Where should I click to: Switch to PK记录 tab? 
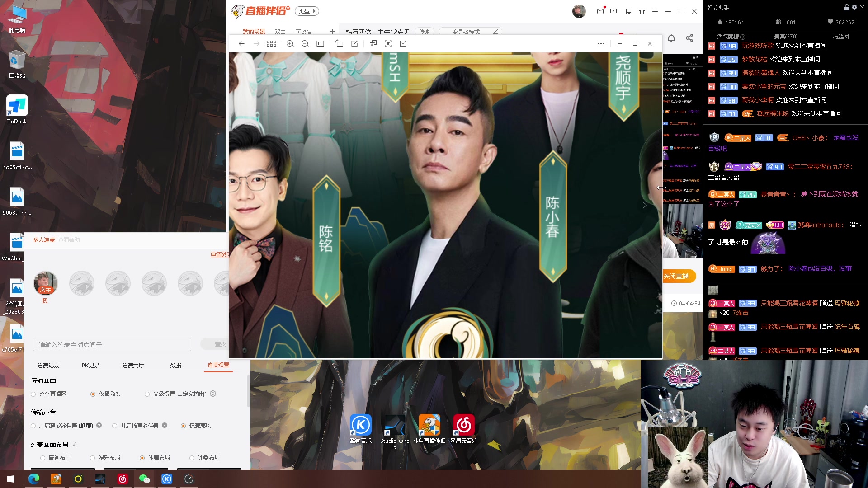click(90, 365)
